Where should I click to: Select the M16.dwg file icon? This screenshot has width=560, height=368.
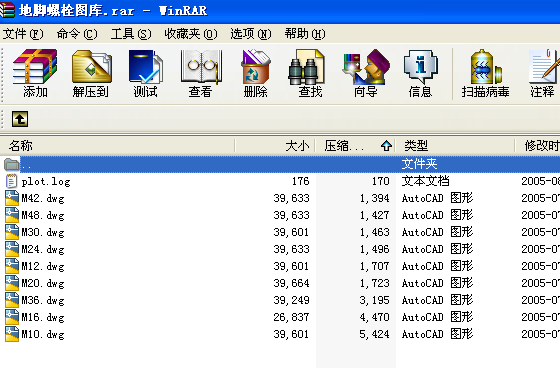tap(12, 317)
